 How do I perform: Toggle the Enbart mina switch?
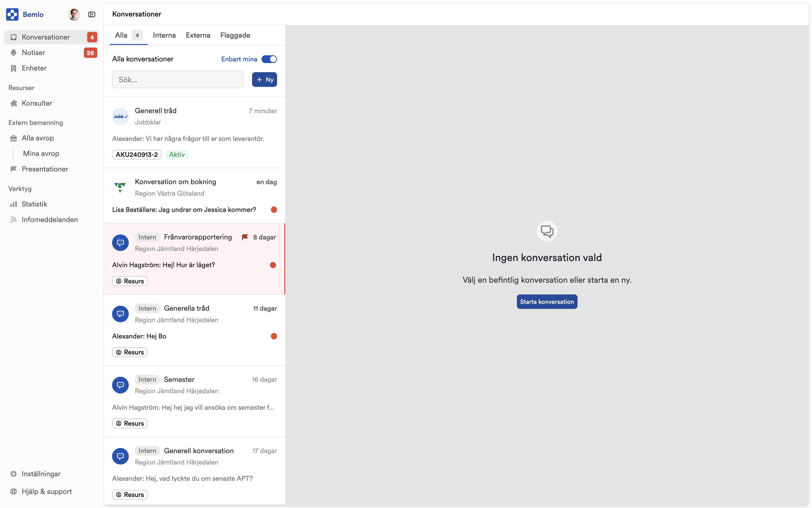click(269, 59)
